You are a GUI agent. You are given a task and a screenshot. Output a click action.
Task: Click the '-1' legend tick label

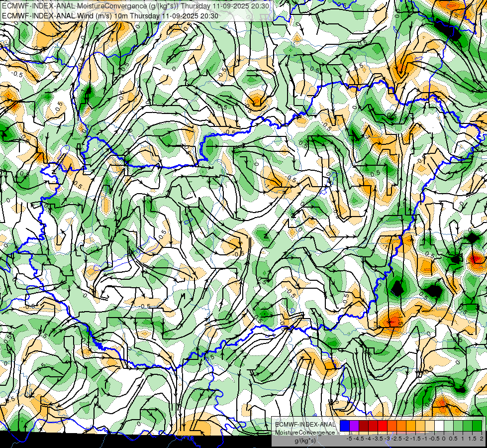[425, 439]
